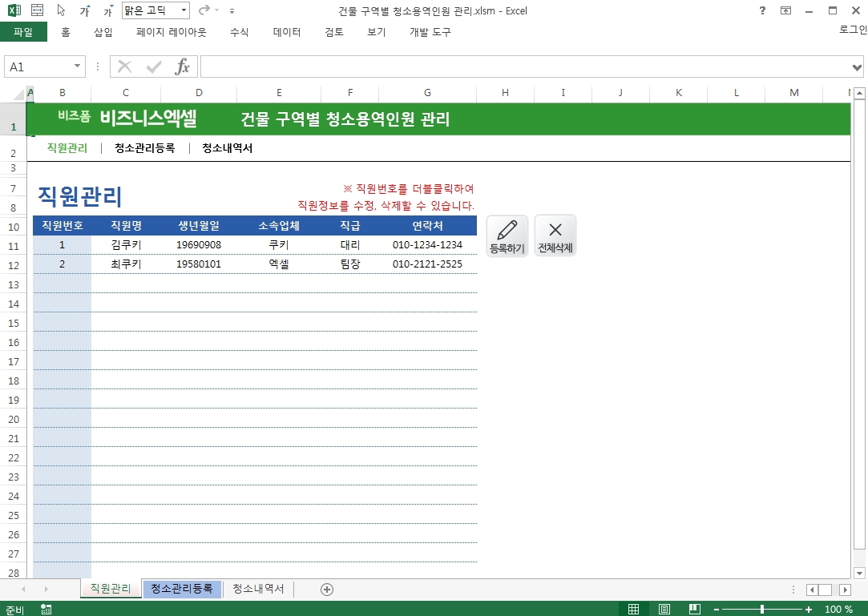Click the zoom slider in status bar
Screen dimensions: 868x616
pyautogui.click(x=761, y=610)
